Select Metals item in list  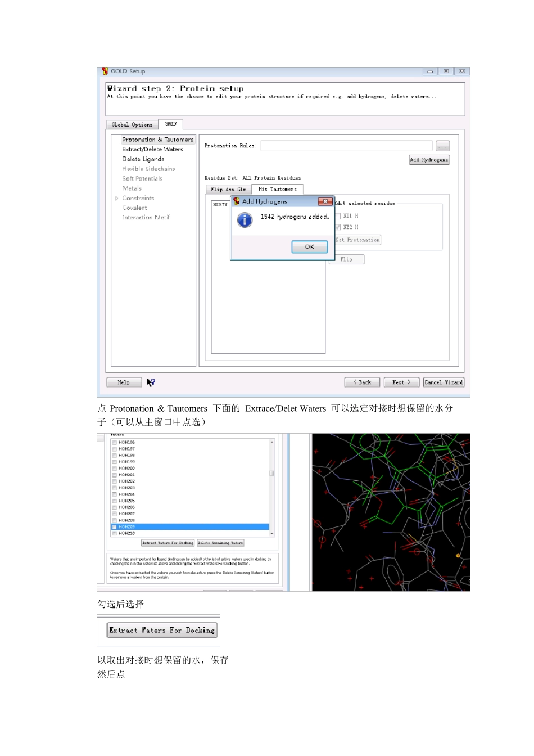point(132,188)
